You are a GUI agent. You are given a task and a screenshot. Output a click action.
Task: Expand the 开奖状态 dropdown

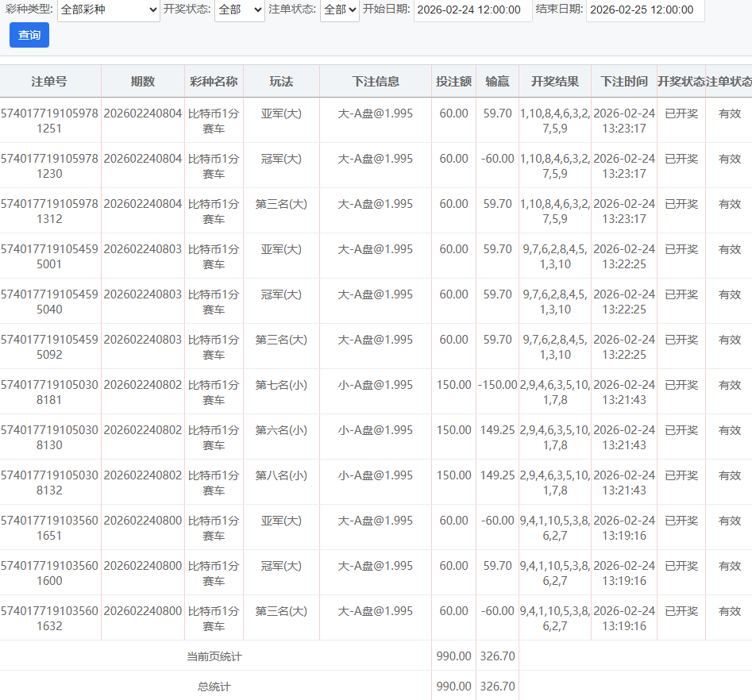tap(239, 10)
